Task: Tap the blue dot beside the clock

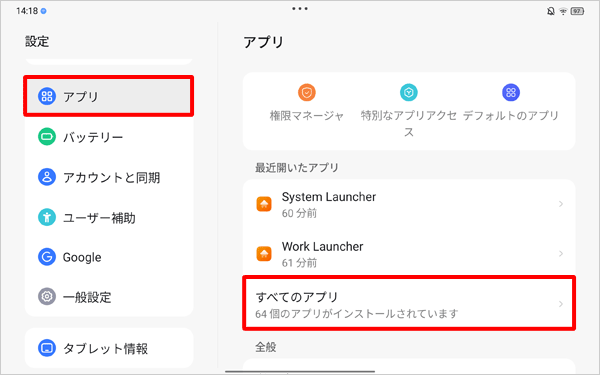Action: click(44, 11)
